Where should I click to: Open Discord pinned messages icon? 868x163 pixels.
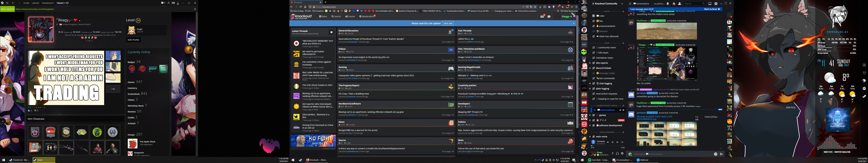coord(674,4)
